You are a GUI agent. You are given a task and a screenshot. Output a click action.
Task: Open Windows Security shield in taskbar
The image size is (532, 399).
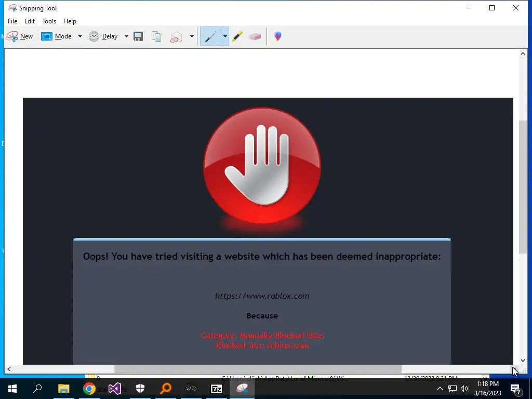140,389
